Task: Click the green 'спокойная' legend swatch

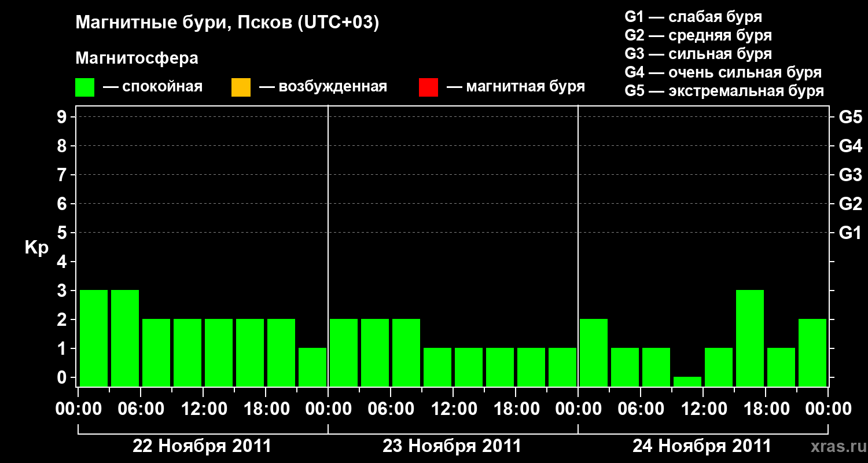Action: (85, 87)
